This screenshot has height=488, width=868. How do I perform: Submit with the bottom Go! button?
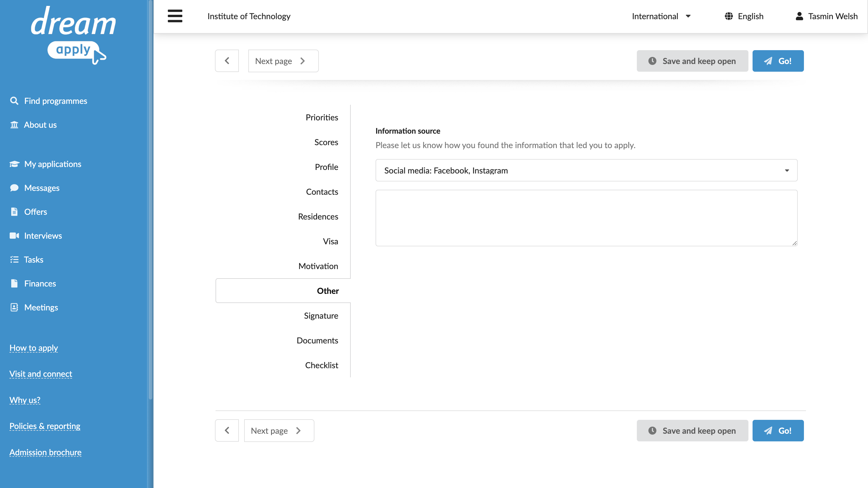(x=778, y=430)
